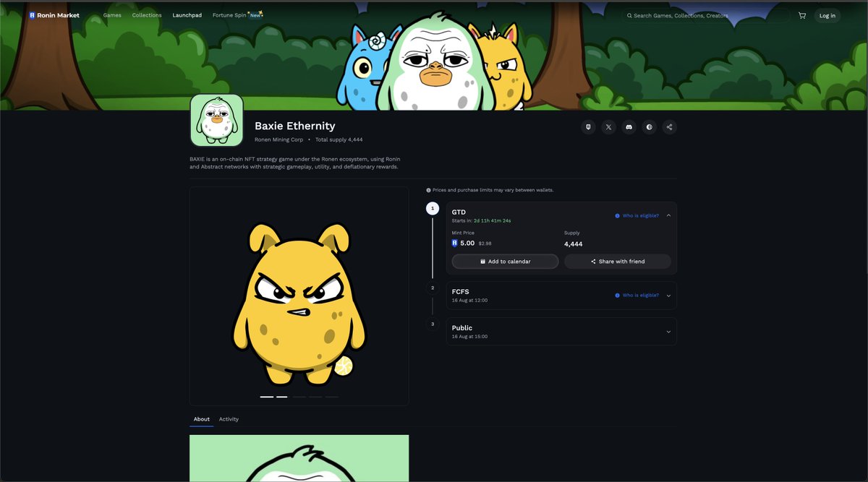Open the Ronin Market home logo

[54, 15]
